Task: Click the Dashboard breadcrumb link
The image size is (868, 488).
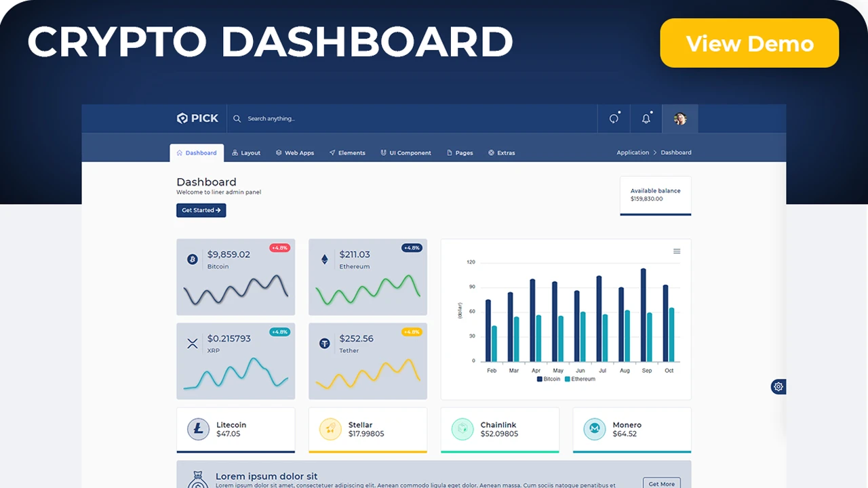Action: click(676, 152)
